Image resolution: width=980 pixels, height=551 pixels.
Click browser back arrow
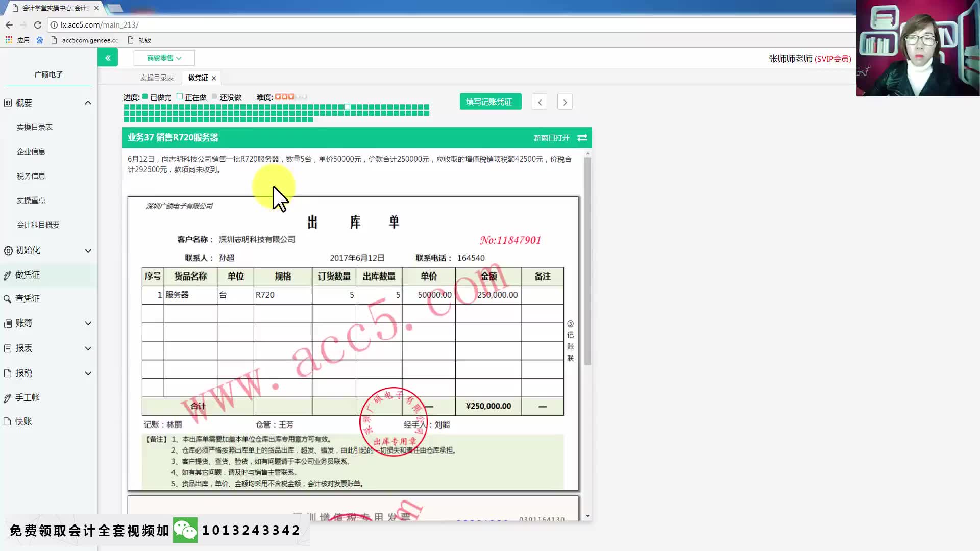pos(9,24)
